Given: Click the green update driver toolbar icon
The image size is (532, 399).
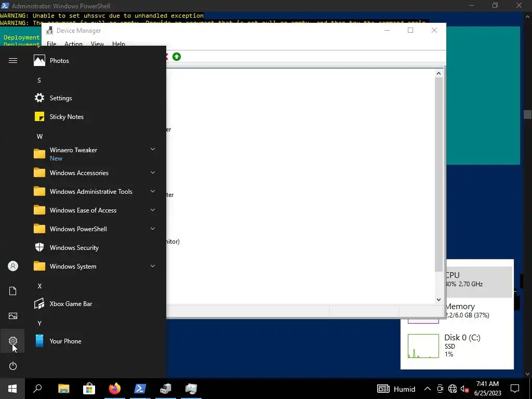Looking at the screenshot, I should point(177,57).
